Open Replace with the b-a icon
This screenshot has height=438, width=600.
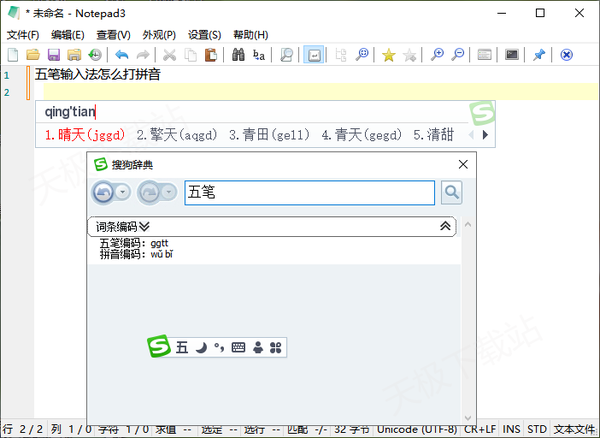259,55
